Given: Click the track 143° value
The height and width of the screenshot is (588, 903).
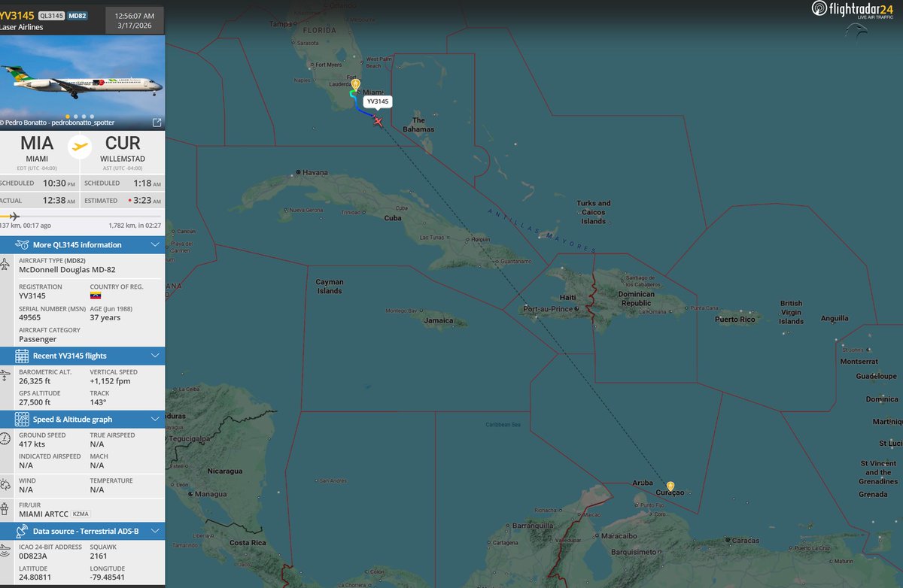Looking at the screenshot, I should (x=99, y=402).
